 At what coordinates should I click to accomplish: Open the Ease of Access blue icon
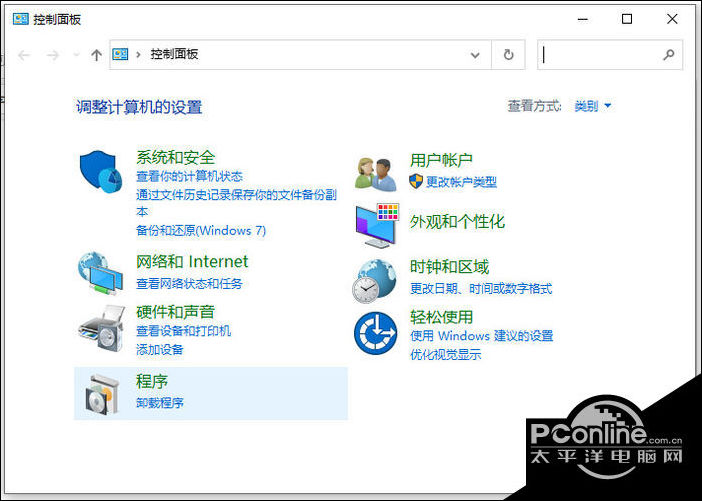(375, 334)
